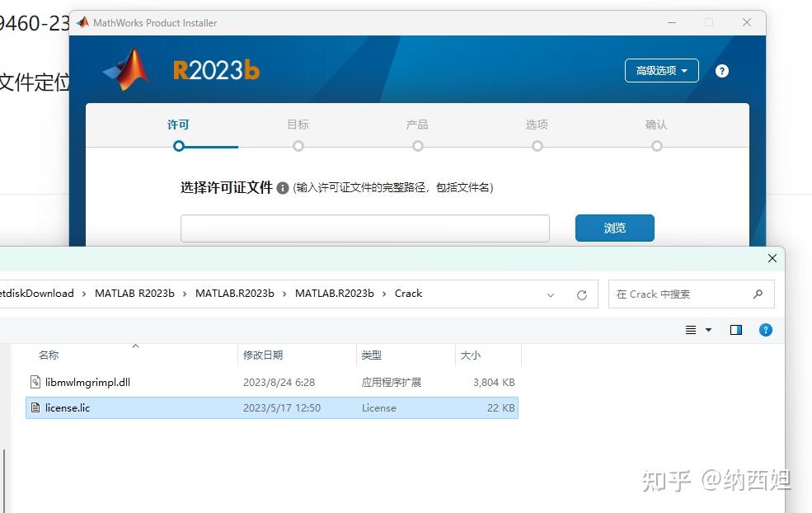Sort by 大小 column header

(x=470, y=355)
